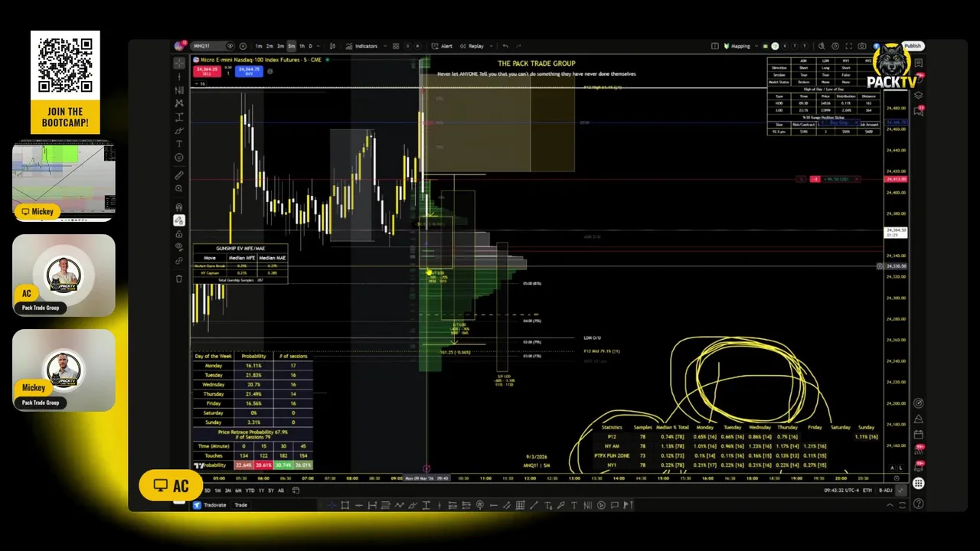
Task: Open the Indicators dialog
Action: click(x=361, y=46)
